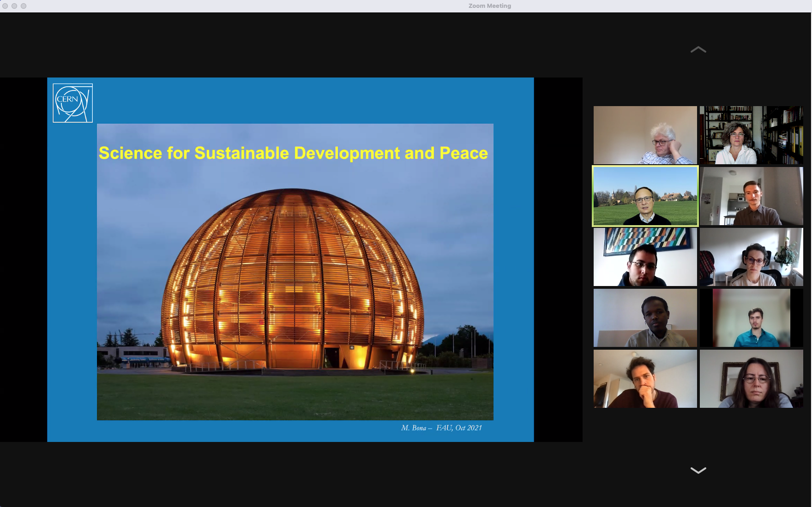The image size is (812, 507).
Task: Click the 'M. Bona – FAU, Oct 2021' footer text
Action: point(441,428)
